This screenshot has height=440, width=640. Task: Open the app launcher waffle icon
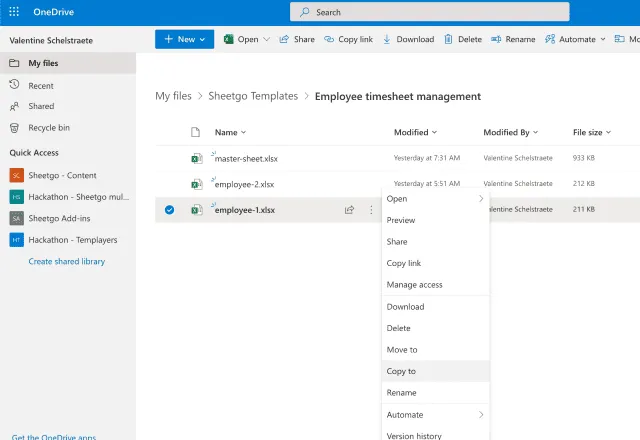tap(14, 12)
